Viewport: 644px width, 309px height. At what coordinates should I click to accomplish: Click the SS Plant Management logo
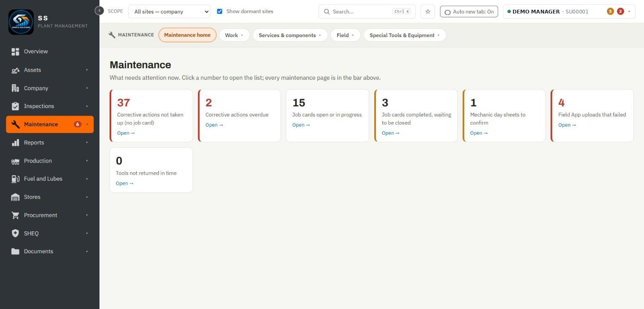[21, 22]
